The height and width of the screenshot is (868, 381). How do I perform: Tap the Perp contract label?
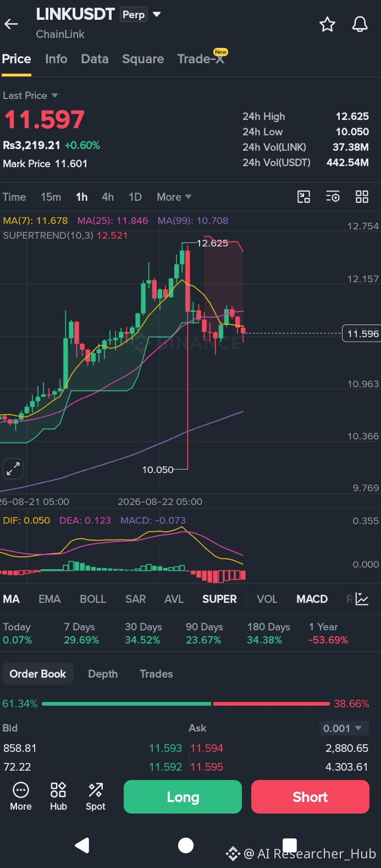(x=134, y=15)
